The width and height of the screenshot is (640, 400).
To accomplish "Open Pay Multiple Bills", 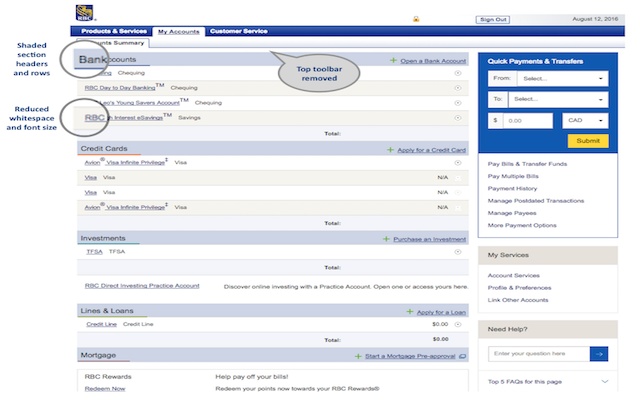I will tap(513, 176).
